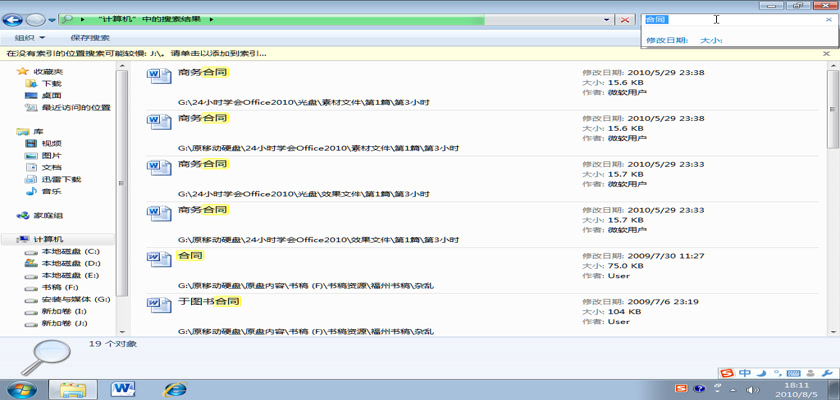Select 本地磁盘 (C:) in the navigation pane
This screenshot has width=840, height=400.
coord(70,251)
